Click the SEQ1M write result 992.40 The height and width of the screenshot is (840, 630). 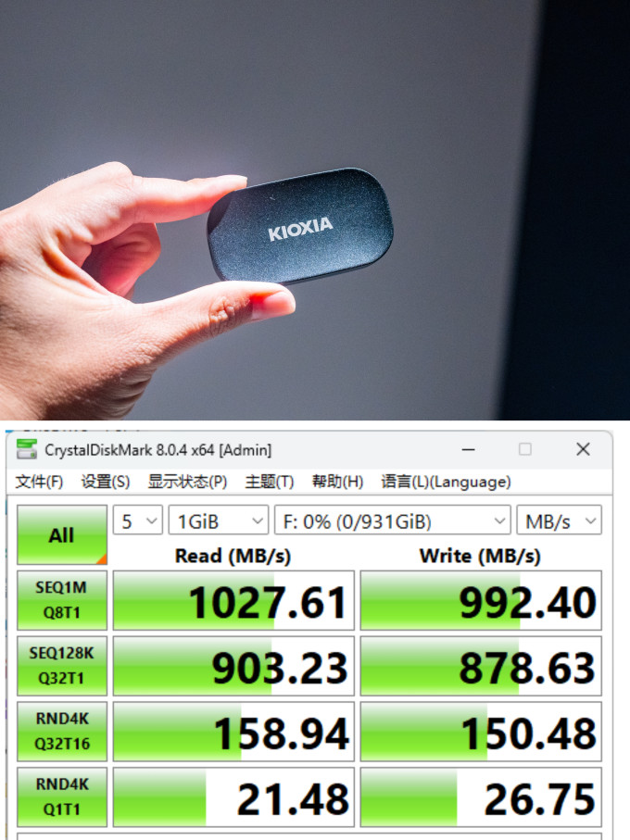click(481, 600)
